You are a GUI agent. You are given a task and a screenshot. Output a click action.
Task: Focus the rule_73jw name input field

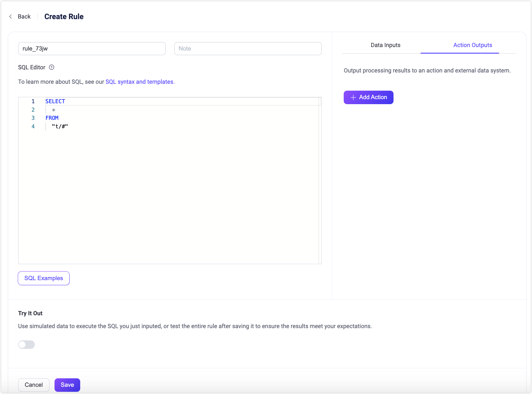[92, 49]
